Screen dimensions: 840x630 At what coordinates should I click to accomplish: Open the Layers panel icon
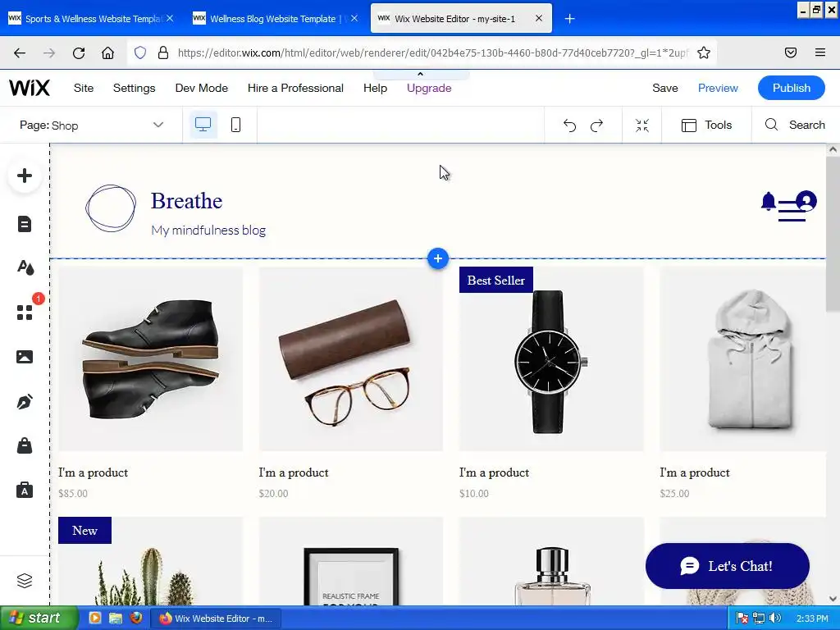coord(25,581)
